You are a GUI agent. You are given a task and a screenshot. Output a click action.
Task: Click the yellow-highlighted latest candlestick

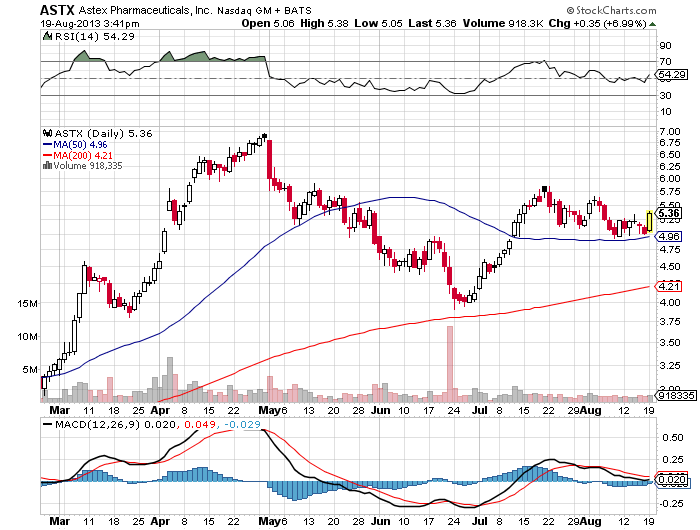649,221
